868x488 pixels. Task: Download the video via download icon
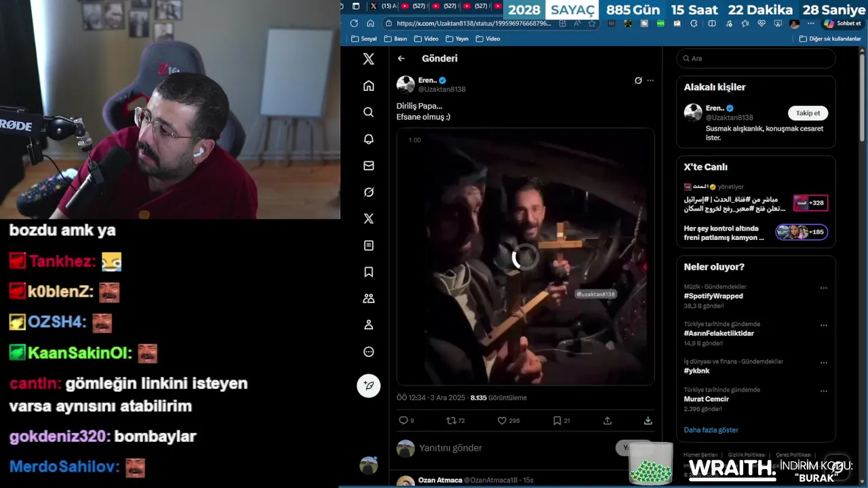click(x=648, y=420)
